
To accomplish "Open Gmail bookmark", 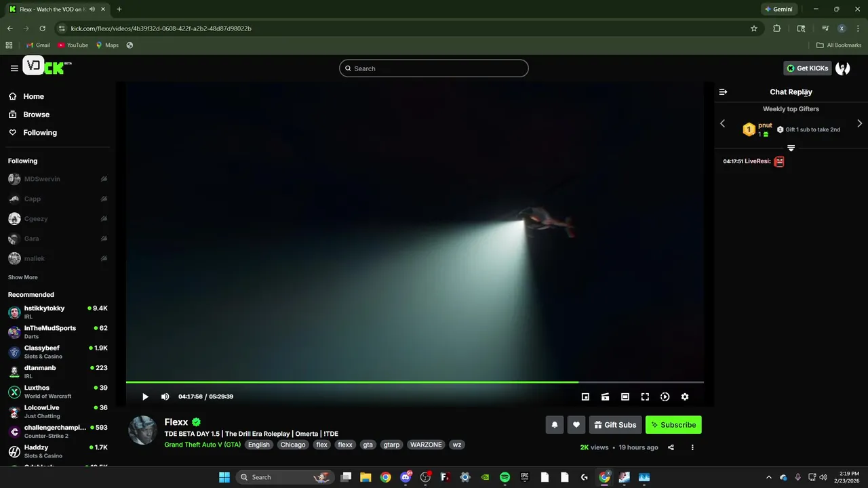I will click(38, 45).
